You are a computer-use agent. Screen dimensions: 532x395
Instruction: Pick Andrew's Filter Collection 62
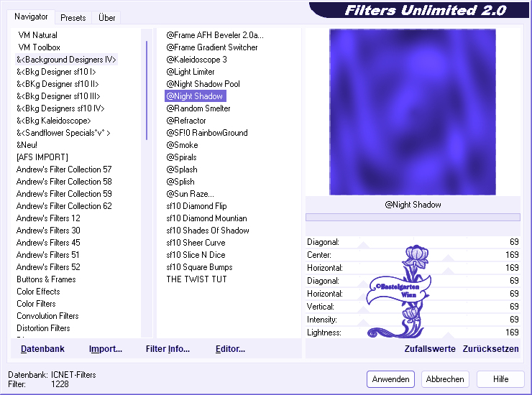coord(64,206)
